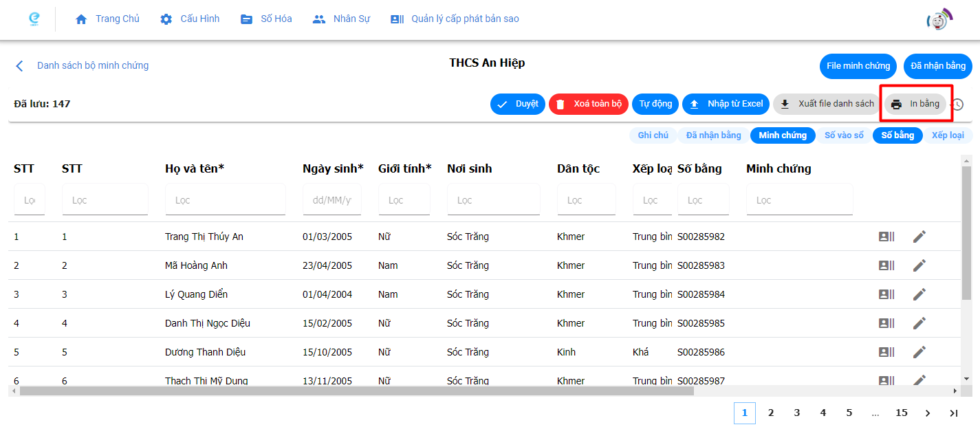Toggle the Xếp loại column chip
Viewport: 980px width, 438px height.
(x=947, y=135)
